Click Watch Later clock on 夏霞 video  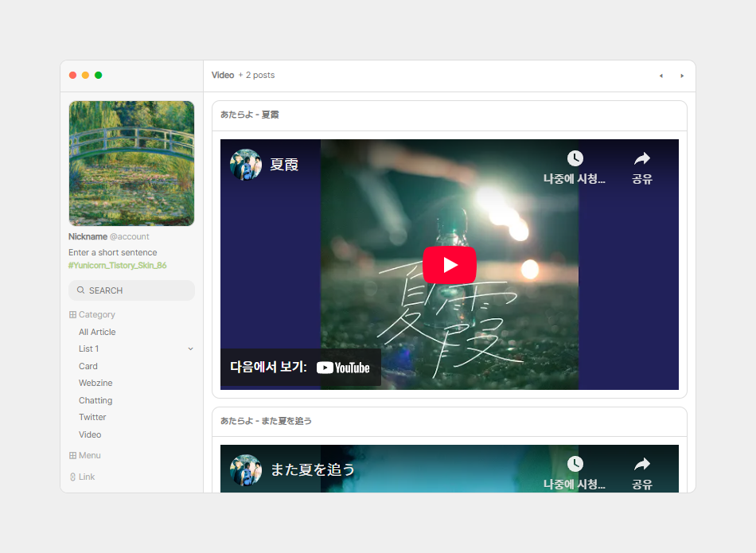575,158
